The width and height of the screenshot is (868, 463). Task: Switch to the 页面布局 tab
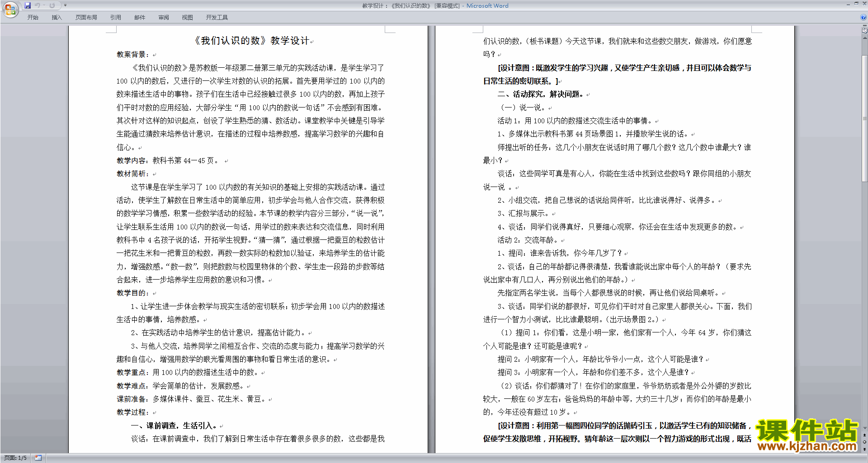(x=86, y=17)
